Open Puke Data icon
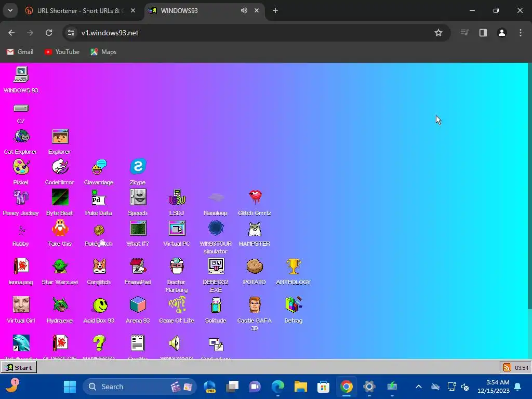This screenshot has height=399, width=532. (99, 198)
